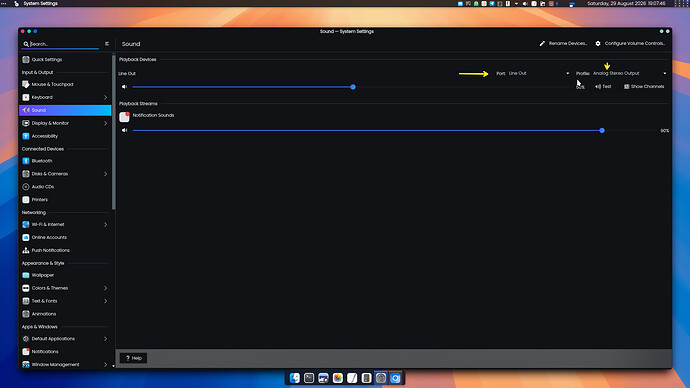This screenshot has width=690, height=388.
Task: Click the Sound speaker icon in sidebar
Action: (26, 110)
